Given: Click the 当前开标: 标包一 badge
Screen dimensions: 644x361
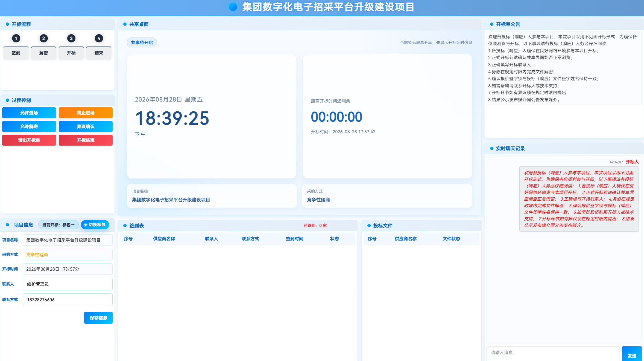Looking at the screenshot, I should tap(58, 225).
